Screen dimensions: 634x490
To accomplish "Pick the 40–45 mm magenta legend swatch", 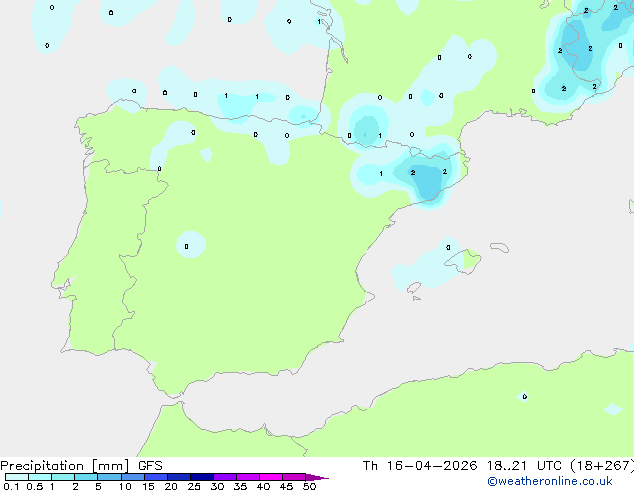I will coord(271,477).
